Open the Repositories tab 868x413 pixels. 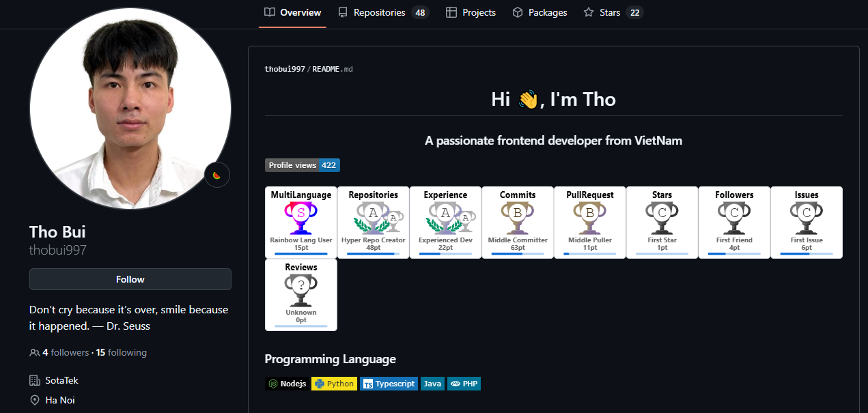pyautogui.click(x=382, y=12)
